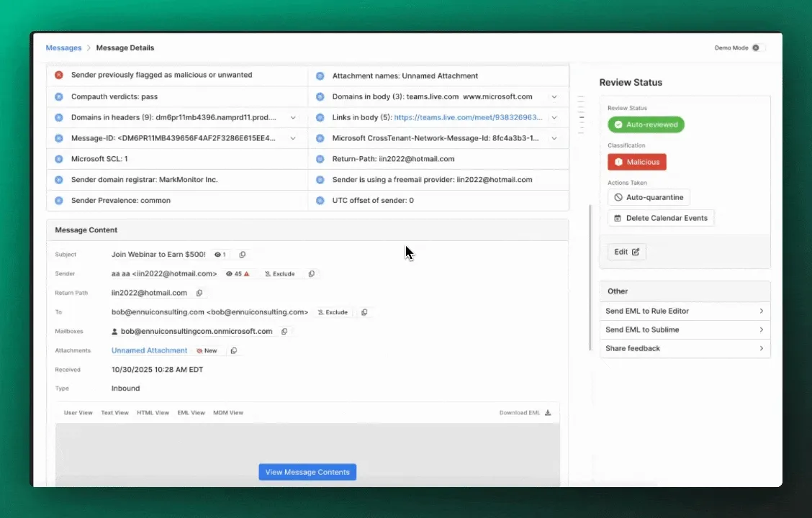Click the Subject seen-count eye badge
The height and width of the screenshot is (518, 812).
[x=220, y=255]
